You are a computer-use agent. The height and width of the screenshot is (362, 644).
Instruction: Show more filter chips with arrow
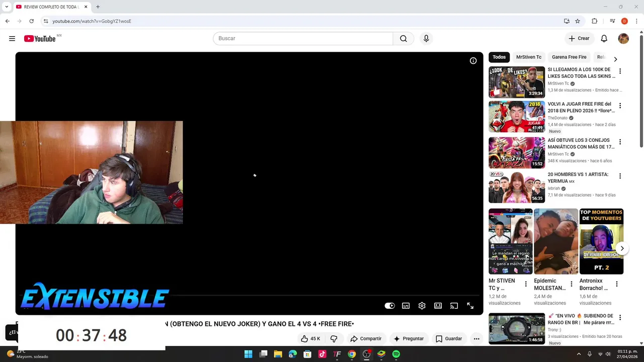point(615,59)
